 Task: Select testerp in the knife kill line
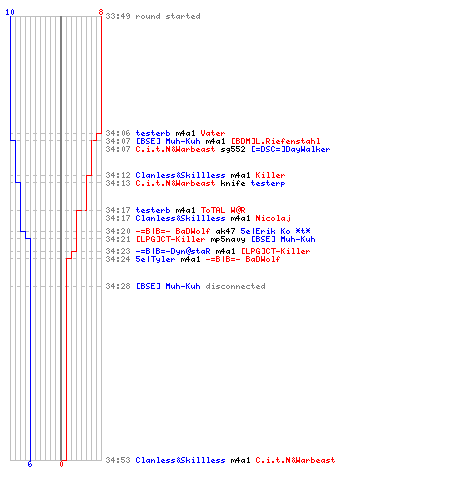pos(268,183)
